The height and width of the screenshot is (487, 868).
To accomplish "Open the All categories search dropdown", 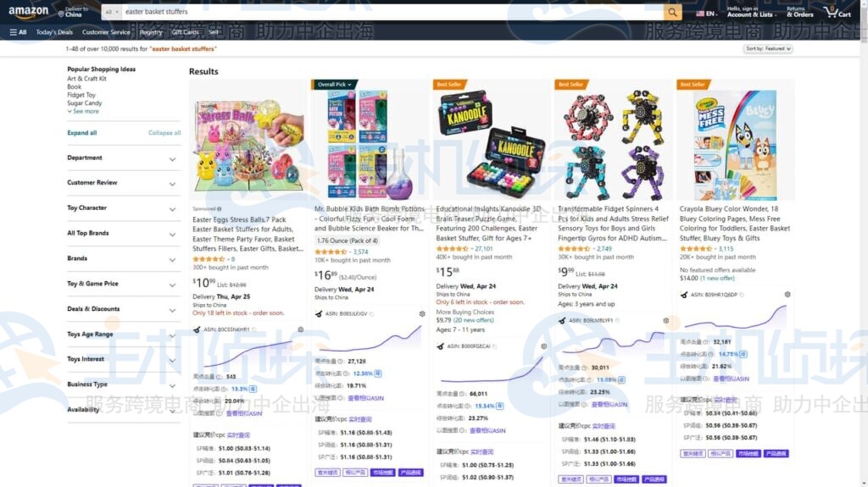I will (111, 12).
